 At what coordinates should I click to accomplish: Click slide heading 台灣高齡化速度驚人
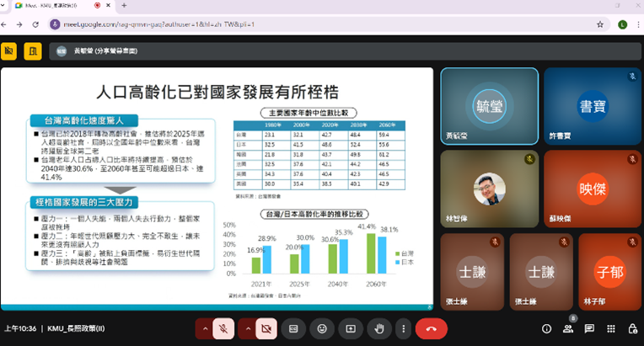[84, 120]
